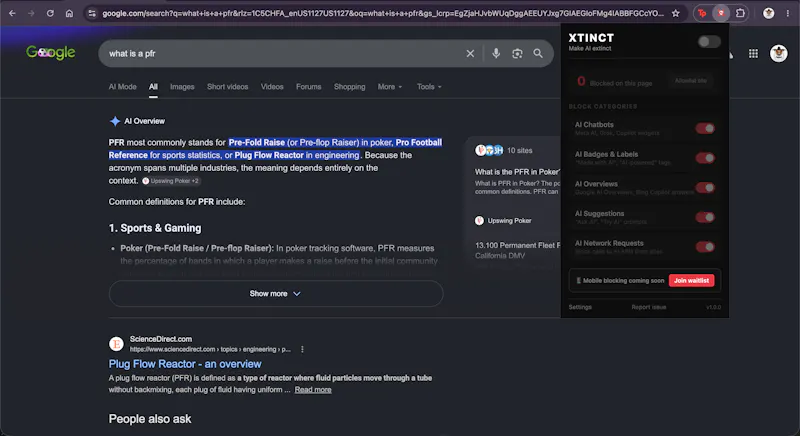Screen dimensions: 800x436
Task: Click the Allowlist site button
Action: point(690,81)
